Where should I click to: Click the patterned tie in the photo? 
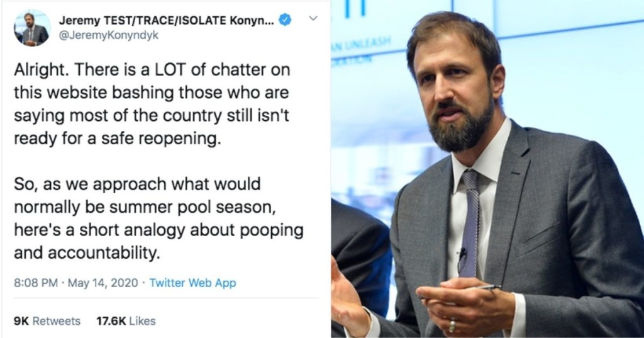[x=471, y=214]
